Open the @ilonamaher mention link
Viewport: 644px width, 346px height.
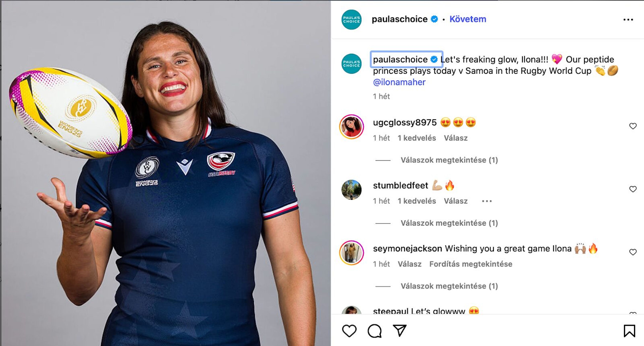click(399, 82)
